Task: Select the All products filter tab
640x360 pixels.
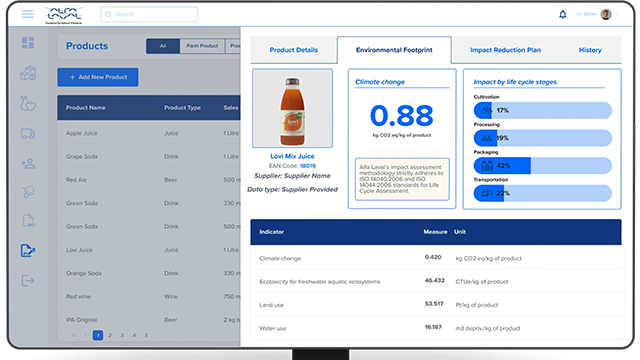Action: coord(163,46)
